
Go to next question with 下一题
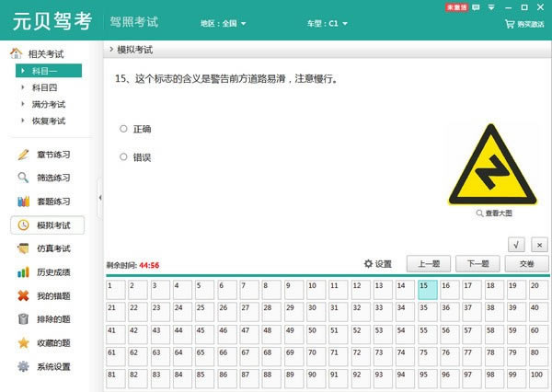pos(477,264)
